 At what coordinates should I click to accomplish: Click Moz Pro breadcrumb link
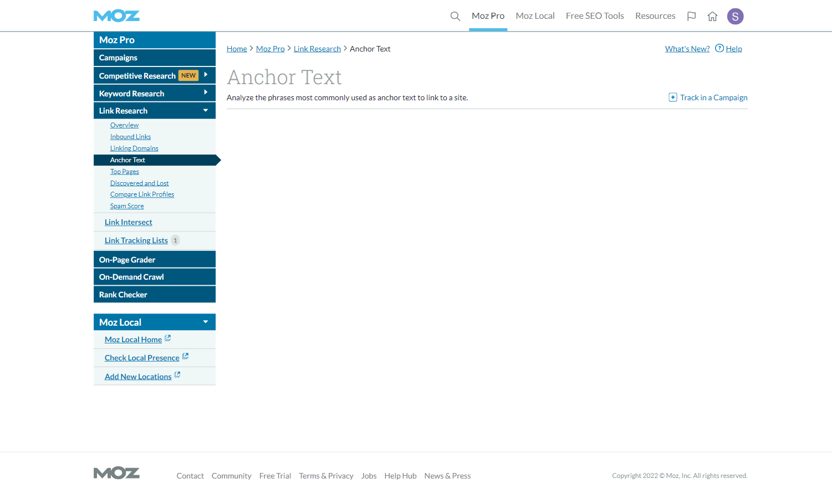click(270, 49)
